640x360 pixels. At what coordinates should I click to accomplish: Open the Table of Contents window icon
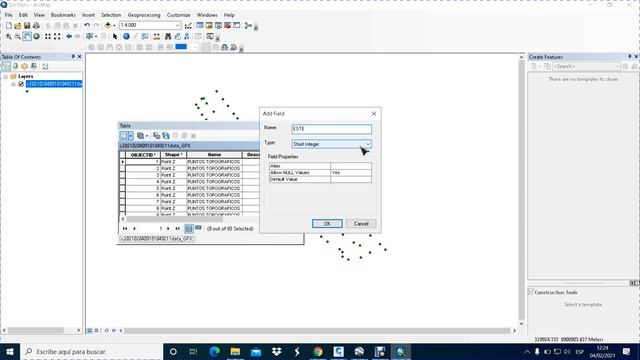point(200,25)
